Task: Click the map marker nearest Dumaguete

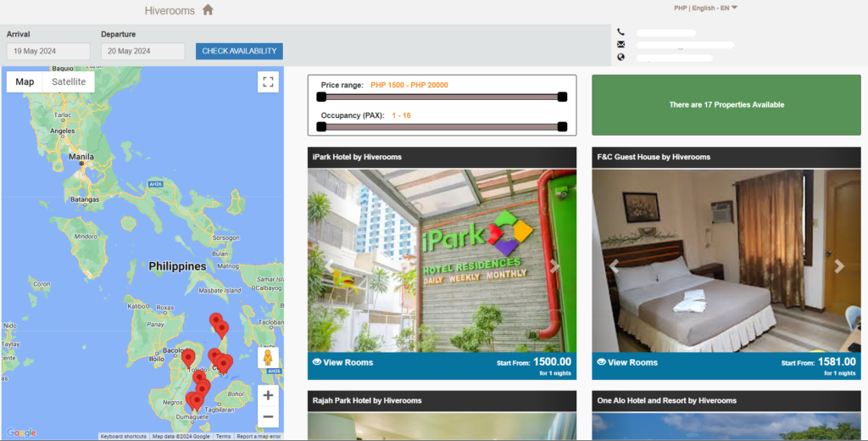Action: pyautogui.click(x=195, y=401)
